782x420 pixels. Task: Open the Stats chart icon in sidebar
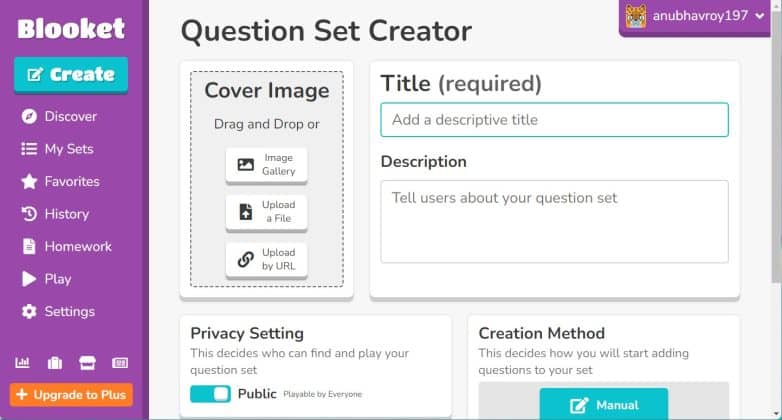(24, 363)
